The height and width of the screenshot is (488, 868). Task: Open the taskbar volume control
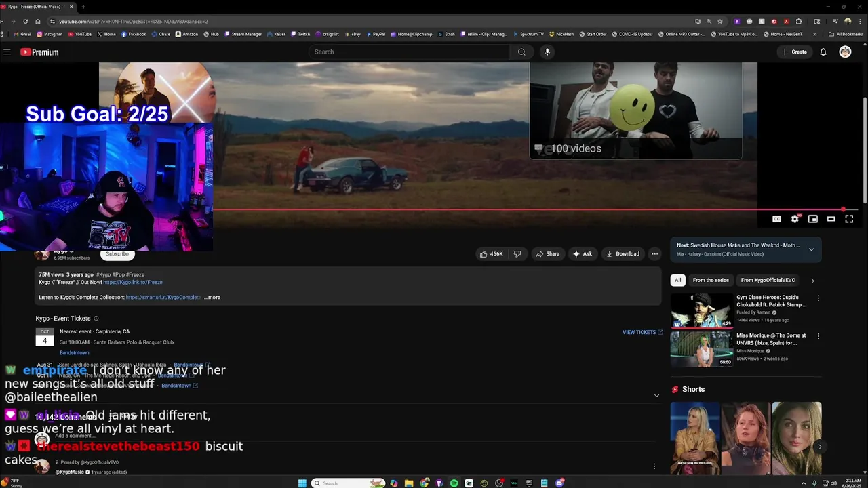(x=833, y=483)
